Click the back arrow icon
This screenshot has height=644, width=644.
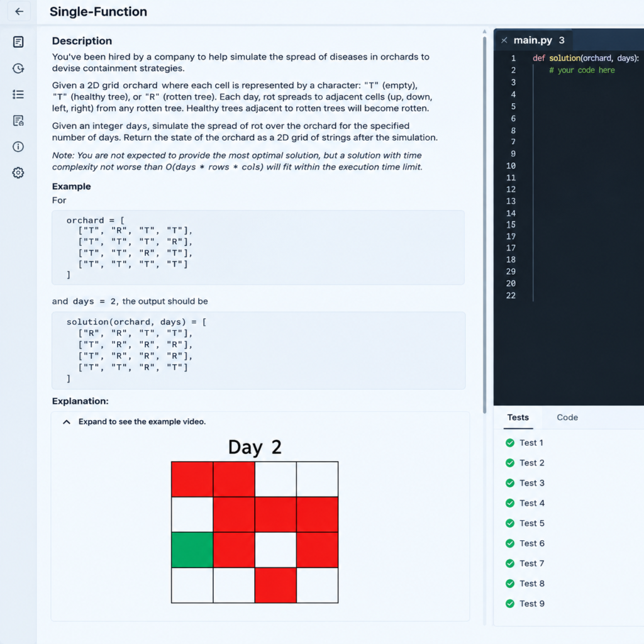[19, 11]
